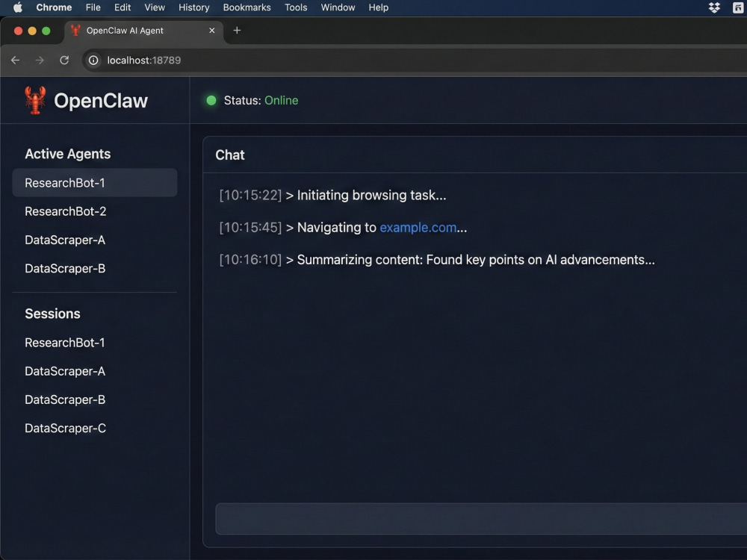The height and width of the screenshot is (560, 747).
Task: Click the [10:15:45] timestamp
Action: pos(250,228)
